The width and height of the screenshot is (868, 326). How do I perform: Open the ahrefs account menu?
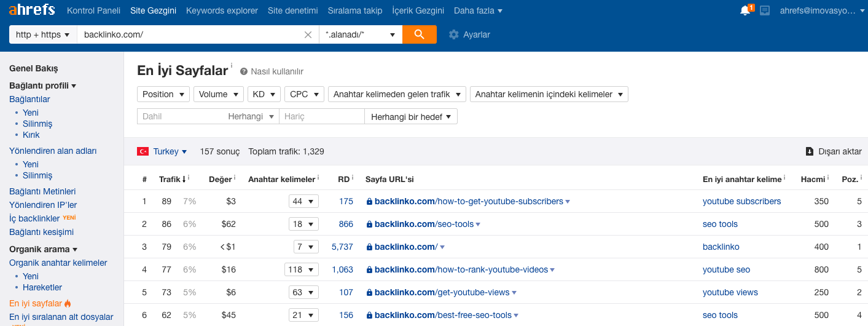tap(822, 10)
